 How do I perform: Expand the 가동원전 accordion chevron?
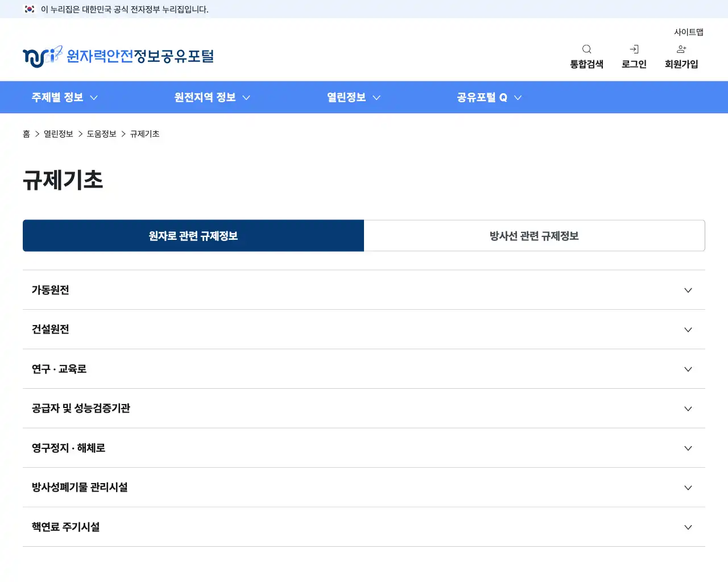click(688, 290)
